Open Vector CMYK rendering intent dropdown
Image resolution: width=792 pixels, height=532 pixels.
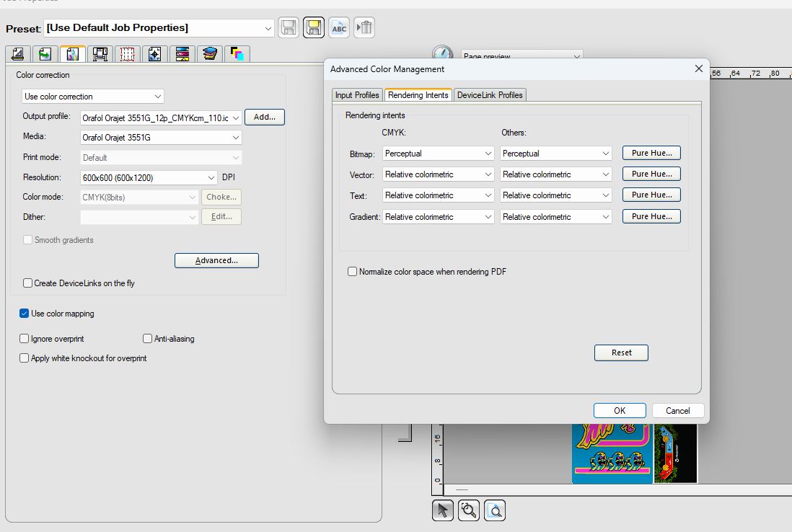click(x=438, y=174)
